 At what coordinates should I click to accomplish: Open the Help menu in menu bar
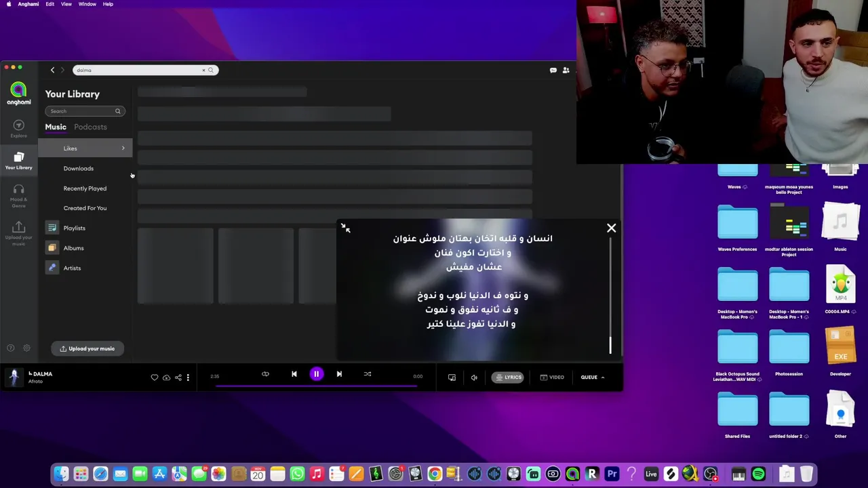pyautogui.click(x=108, y=4)
